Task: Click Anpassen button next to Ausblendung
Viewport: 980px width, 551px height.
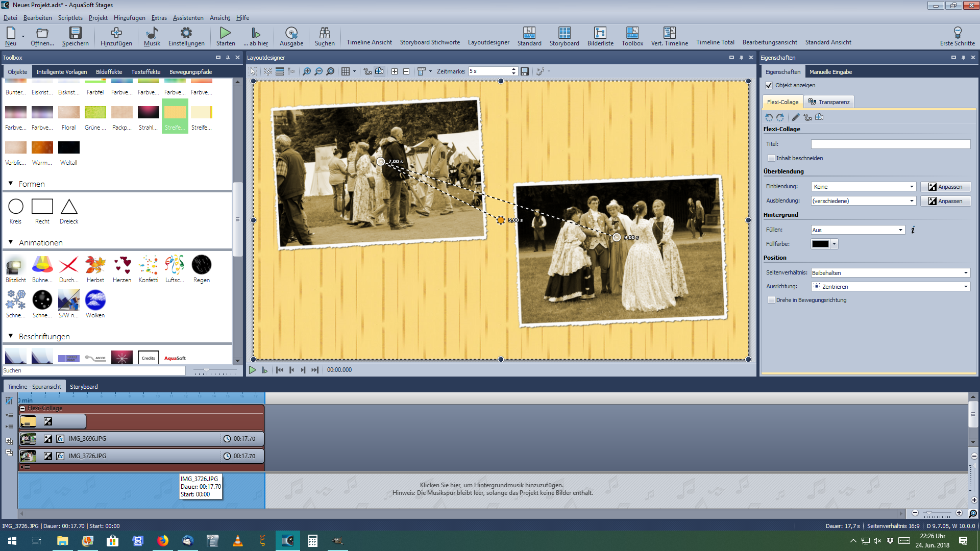Action: [x=945, y=201]
